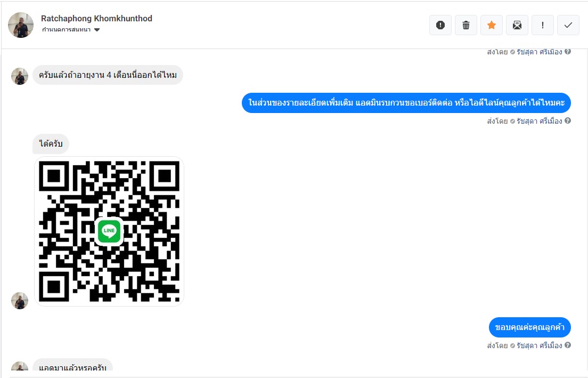Open the customer's header profile picture
Screen dimensions: 588x378
pyautogui.click(x=21, y=25)
